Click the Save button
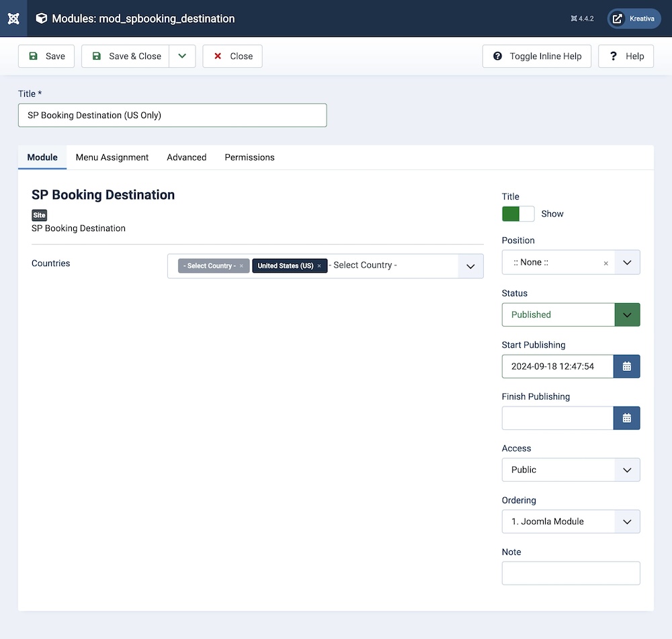 [x=47, y=56]
